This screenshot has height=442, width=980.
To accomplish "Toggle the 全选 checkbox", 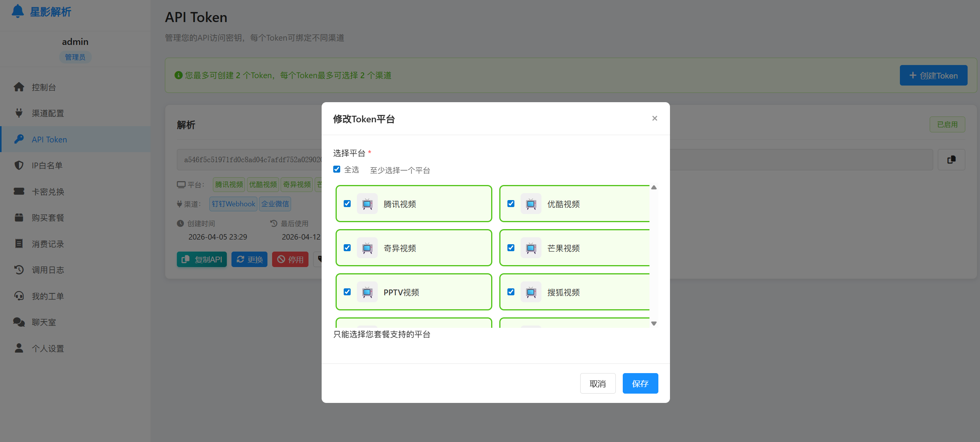I will tap(337, 169).
